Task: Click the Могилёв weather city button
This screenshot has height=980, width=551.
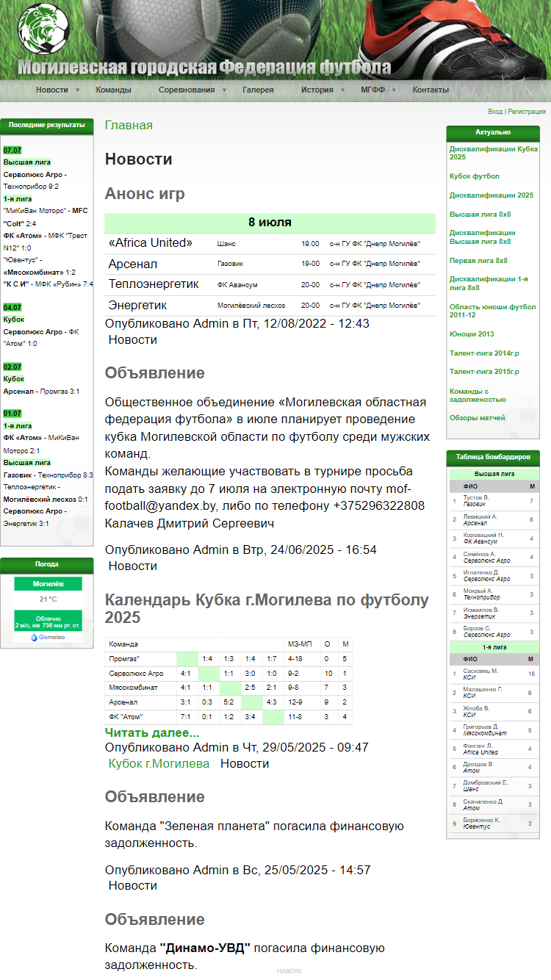Action: tap(48, 584)
